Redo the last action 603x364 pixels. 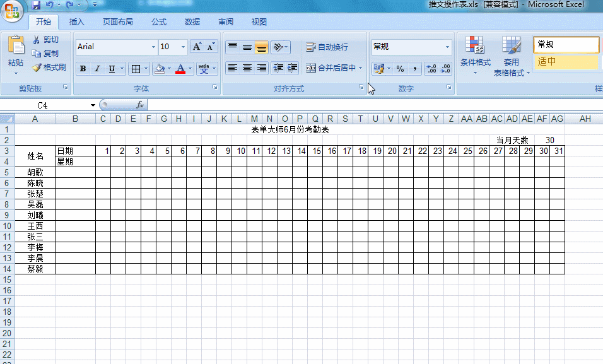tap(70, 5)
